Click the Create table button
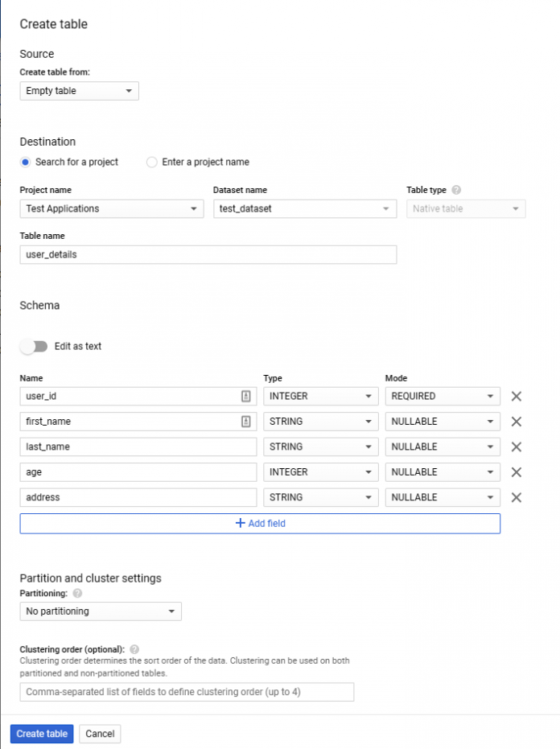Viewport: 560px width, 749px height. (x=41, y=733)
